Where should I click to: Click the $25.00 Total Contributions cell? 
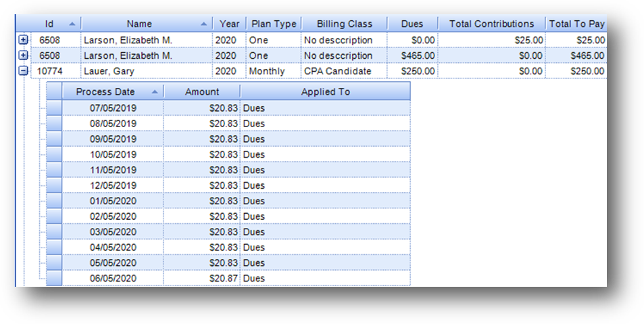pos(492,40)
